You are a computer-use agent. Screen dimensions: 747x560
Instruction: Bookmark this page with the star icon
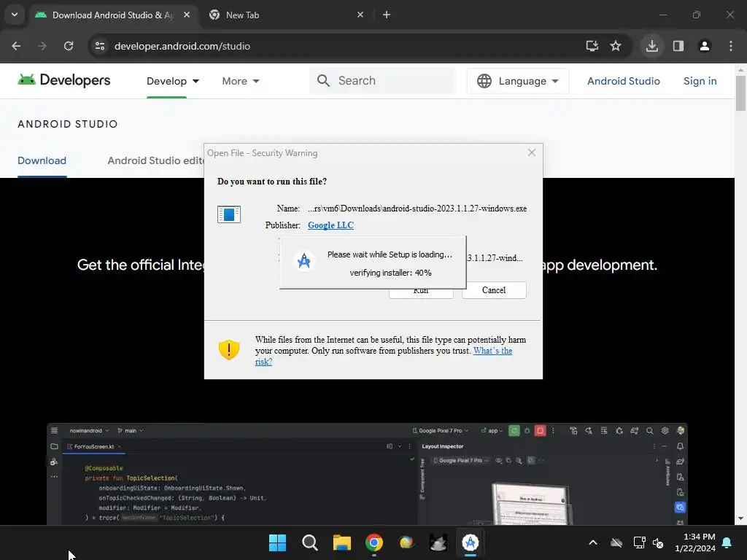click(616, 46)
